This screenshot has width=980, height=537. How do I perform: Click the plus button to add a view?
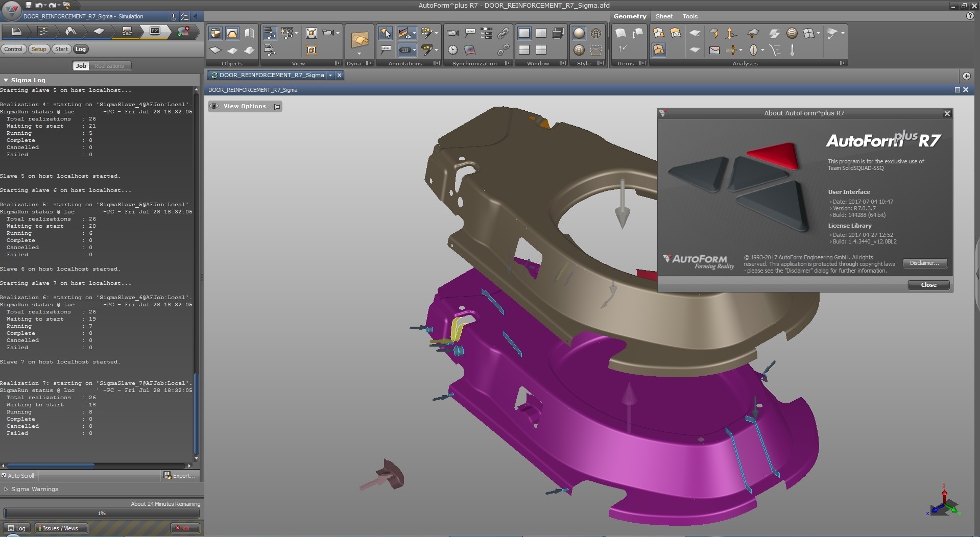pos(966,76)
